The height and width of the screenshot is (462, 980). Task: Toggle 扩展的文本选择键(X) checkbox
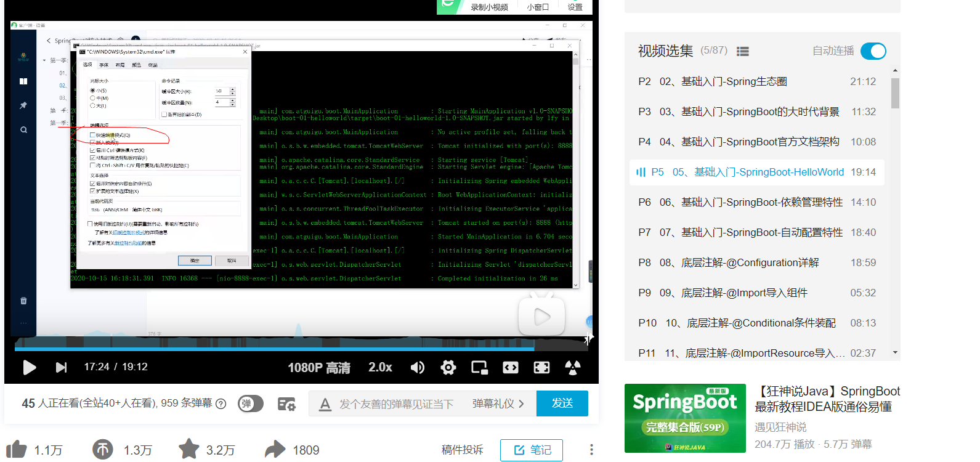(92, 191)
